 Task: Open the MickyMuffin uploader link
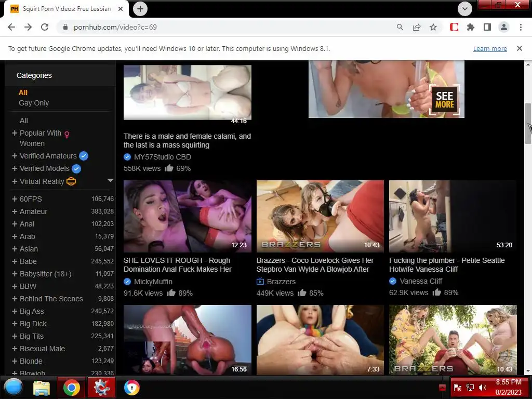click(x=153, y=282)
